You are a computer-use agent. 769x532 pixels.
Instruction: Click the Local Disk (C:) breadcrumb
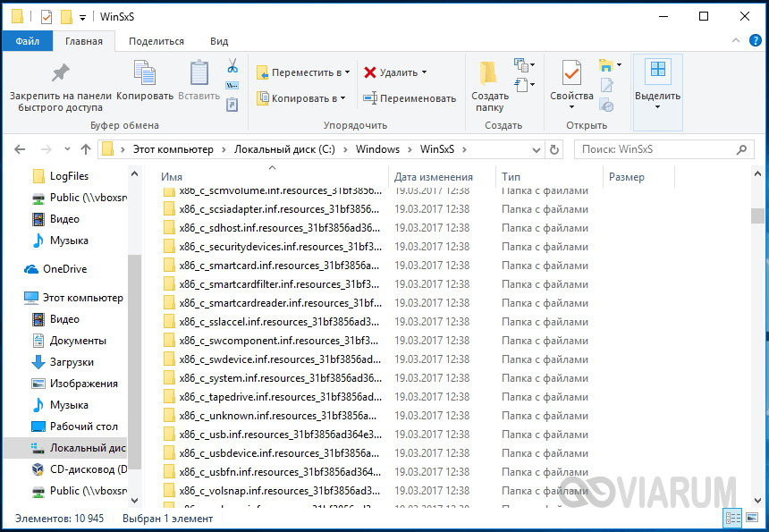pyautogui.click(x=284, y=149)
